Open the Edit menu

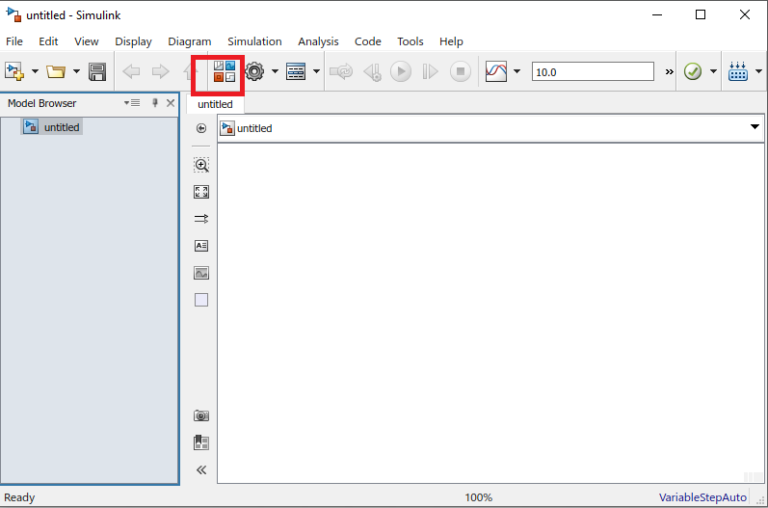click(x=48, y=41)
